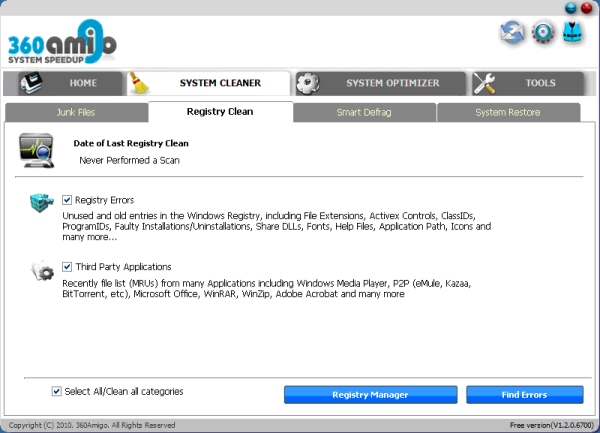Click the gear icon beside System Optimizer
The width and height of the screenshot is (600, 433).
[308, 84]
